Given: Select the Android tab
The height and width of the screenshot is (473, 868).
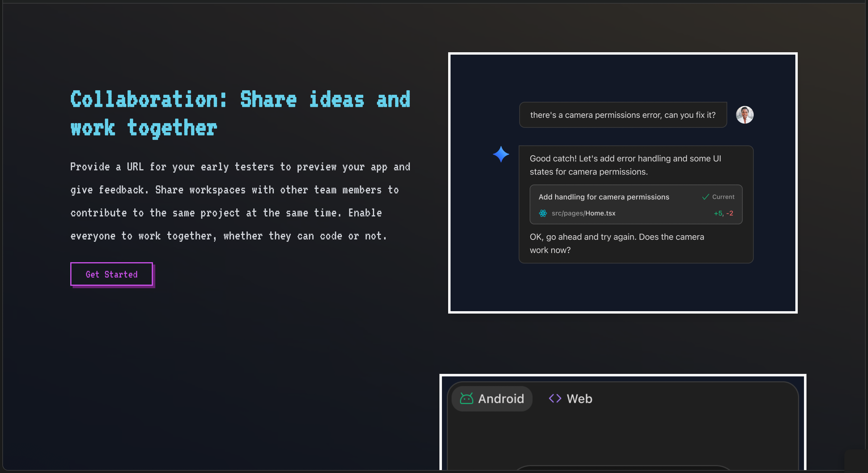Looking at the screenshot, I should pos(492,399).
